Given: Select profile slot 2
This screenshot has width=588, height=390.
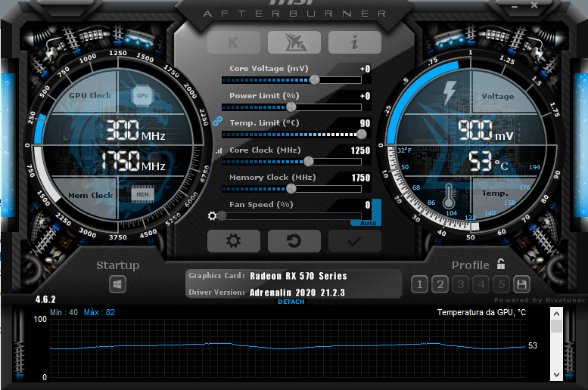Looking at the screenshot, I should (x=440, y=285).
